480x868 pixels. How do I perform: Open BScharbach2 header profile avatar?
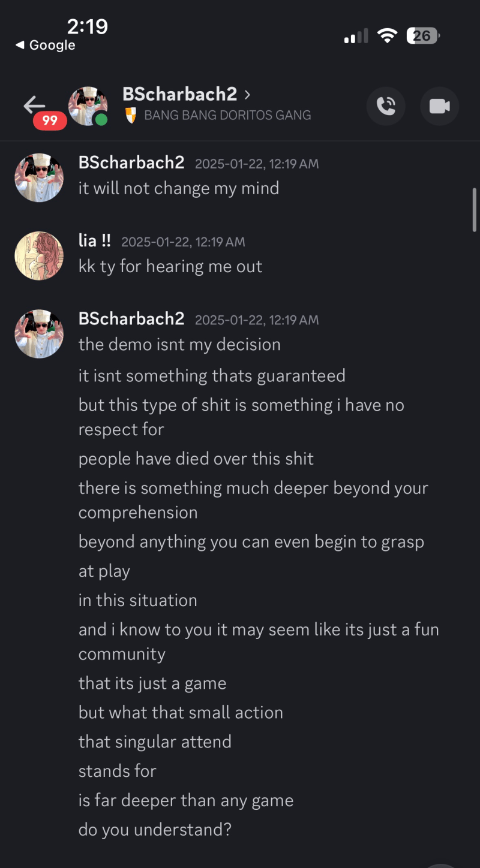point(88,107)
